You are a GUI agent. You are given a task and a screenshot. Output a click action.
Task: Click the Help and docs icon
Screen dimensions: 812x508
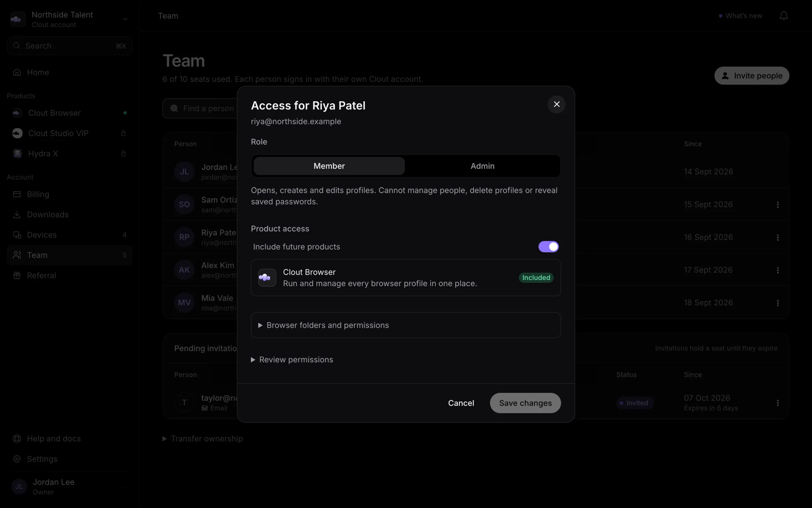coord(17,439)
